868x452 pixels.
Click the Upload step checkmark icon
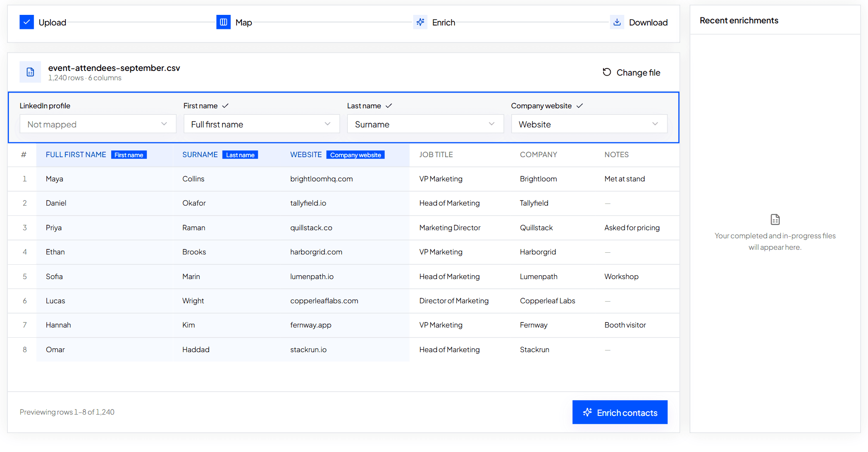27,22
